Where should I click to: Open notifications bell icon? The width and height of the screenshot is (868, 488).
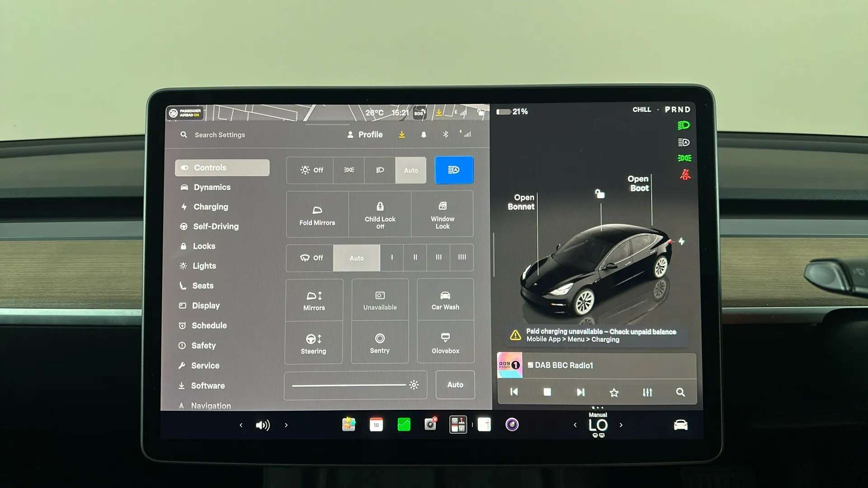[x=424, y=135]
